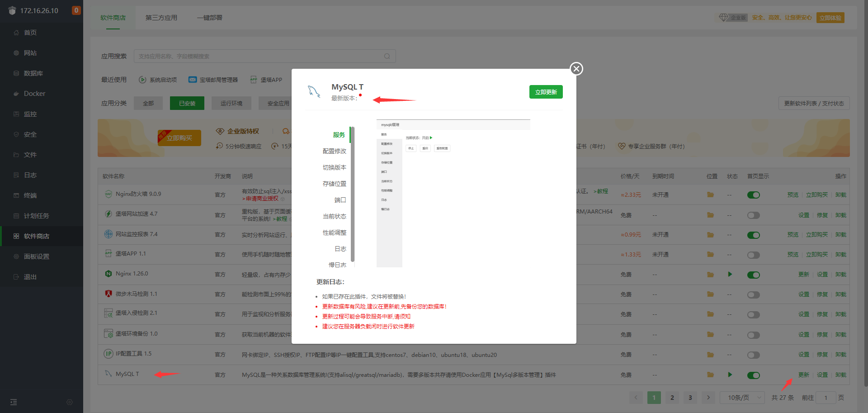
Task: Click the search magnifier icon
Action: tap(387, 56)
